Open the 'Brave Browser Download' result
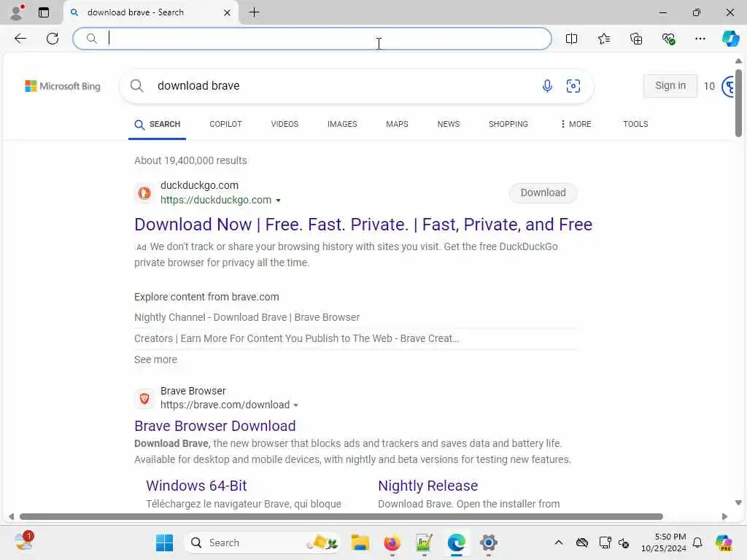Image resolution: width=747 pixels, height=560 pixels. (215, 426)
